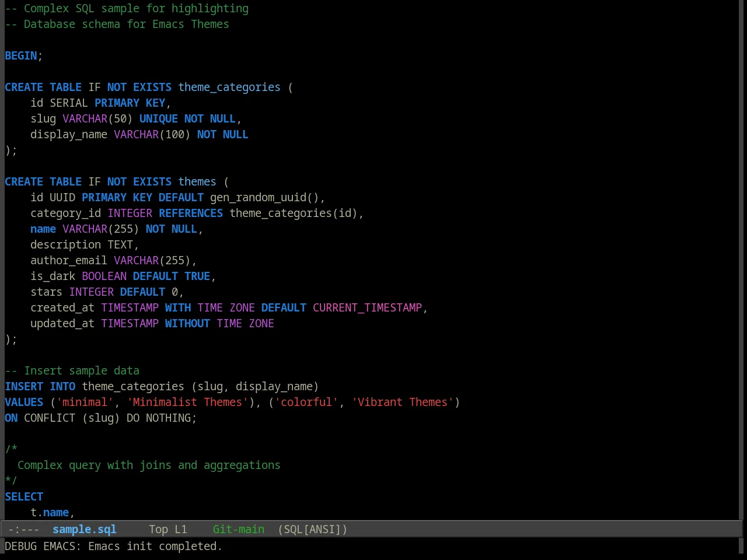Click 'DO NOTHING;' in the conflict clause
Image resolution: width=747 pixels, height=560 pixels.
point(162,418)
